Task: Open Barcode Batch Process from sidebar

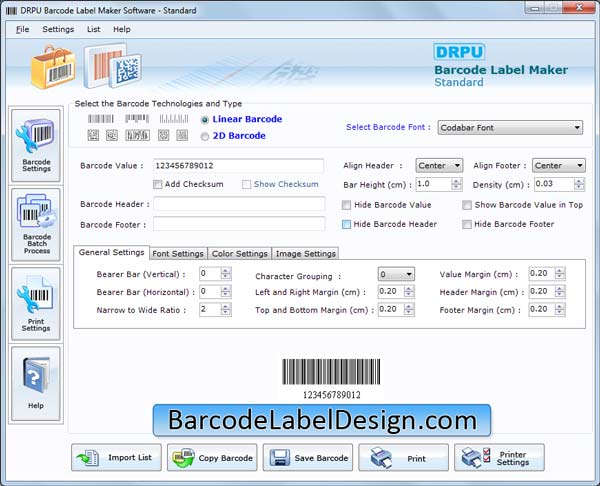Action: click(36, 224)
